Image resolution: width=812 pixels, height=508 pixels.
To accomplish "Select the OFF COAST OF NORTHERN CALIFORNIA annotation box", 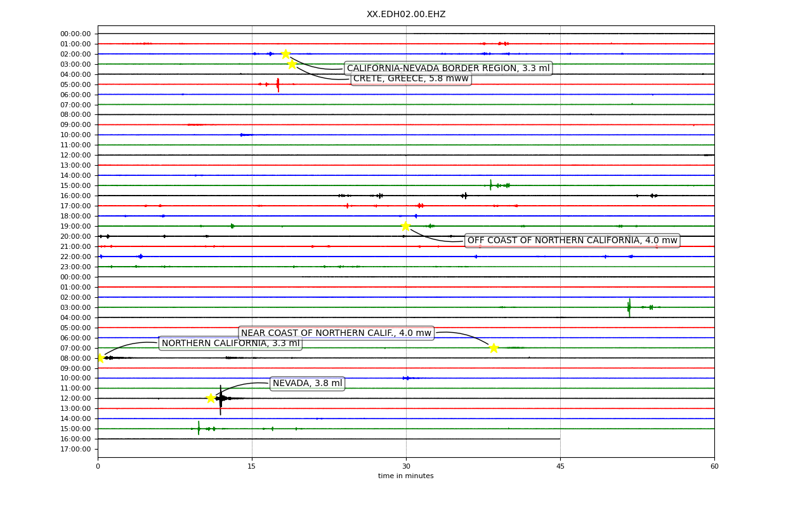I will (x=572, y=241).
